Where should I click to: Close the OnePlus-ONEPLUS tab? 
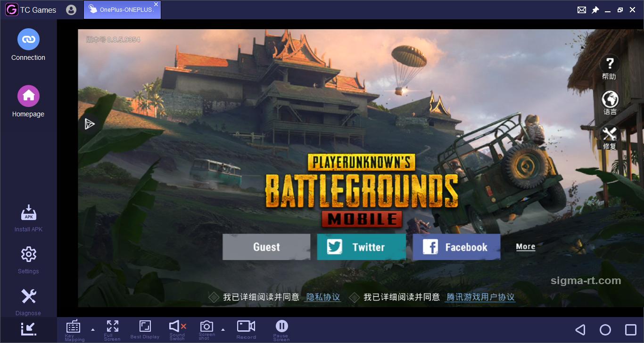pyautogui.click(x=156, y=4)
